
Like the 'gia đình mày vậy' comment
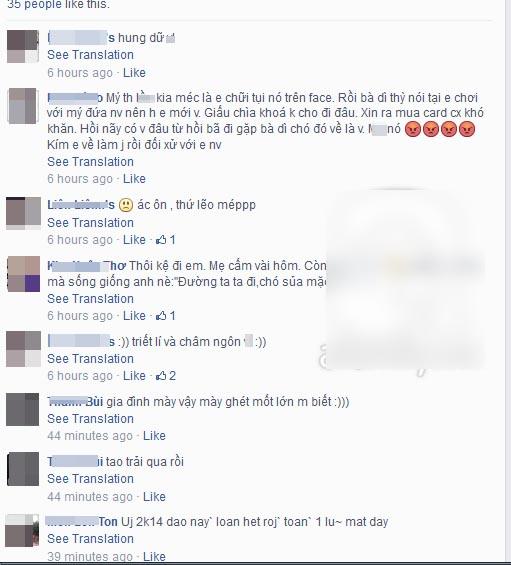tap(154, 436)
